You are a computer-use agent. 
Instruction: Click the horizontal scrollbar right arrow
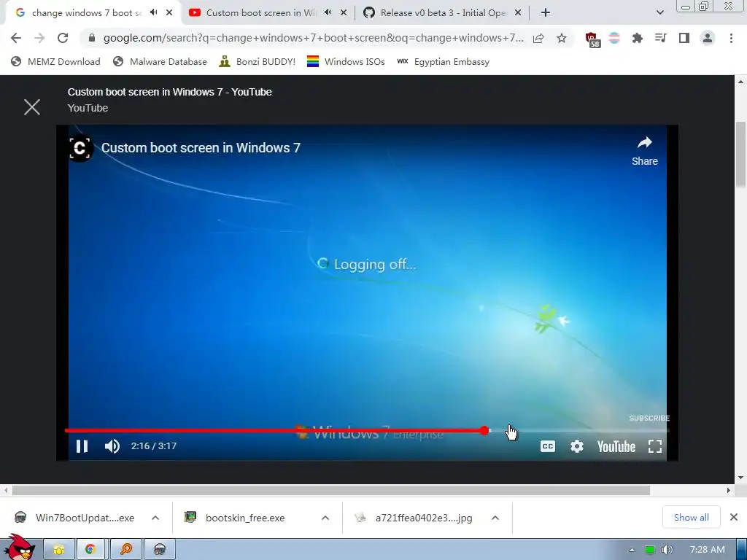click(729, 491)
